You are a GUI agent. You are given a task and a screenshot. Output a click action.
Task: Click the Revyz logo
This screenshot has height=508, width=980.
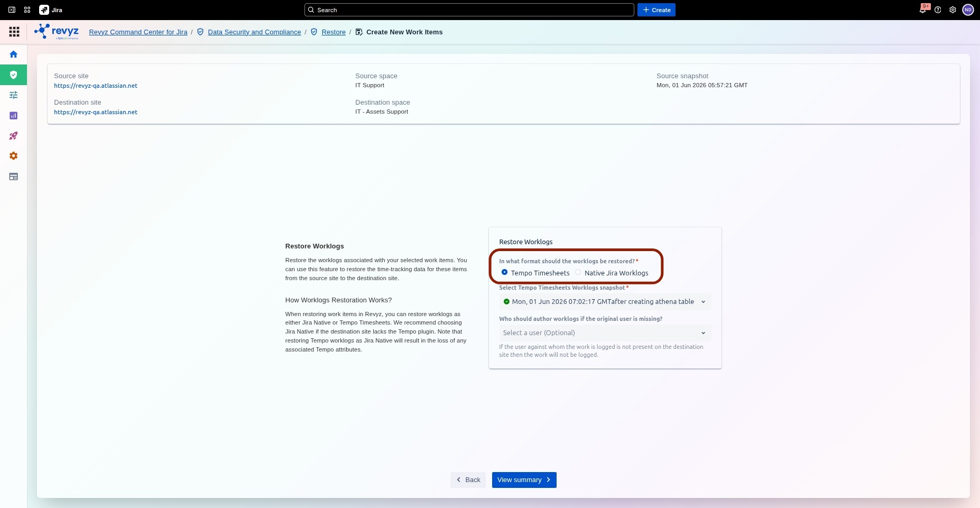(57, 32)
